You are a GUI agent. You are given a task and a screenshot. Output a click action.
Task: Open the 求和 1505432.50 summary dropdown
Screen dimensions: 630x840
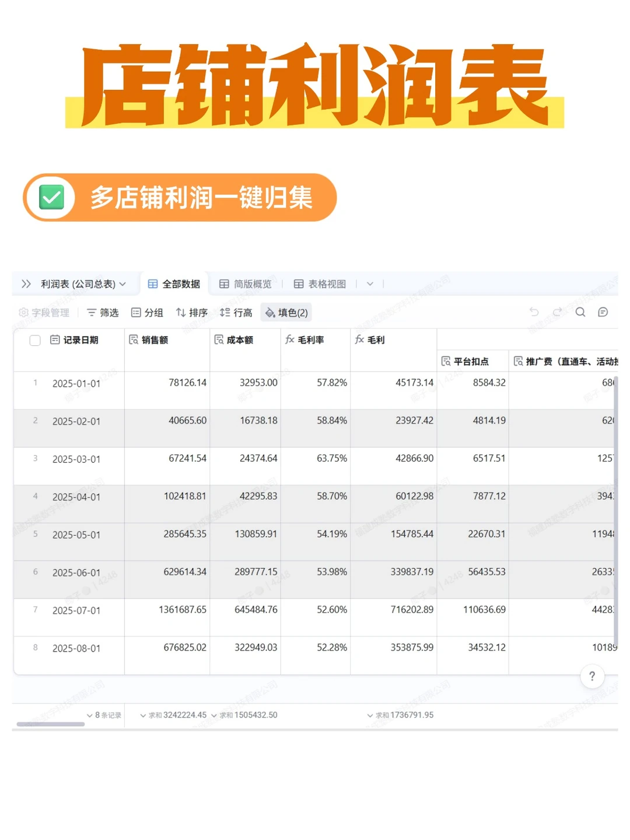(244, 715)
